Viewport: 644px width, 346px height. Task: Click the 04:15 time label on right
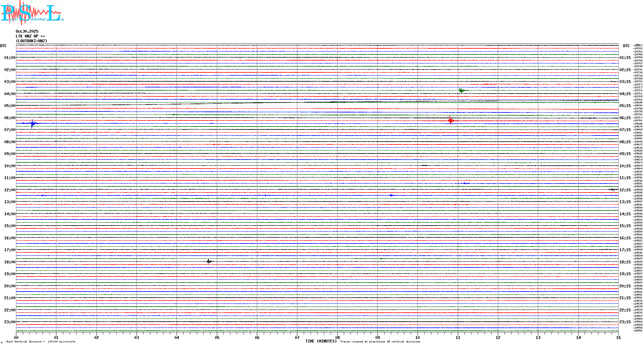(x=625, y=94)
